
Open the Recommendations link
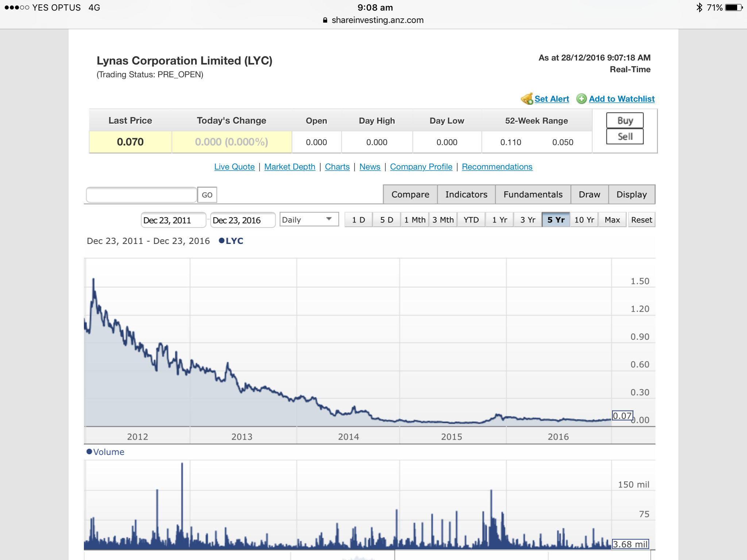pos(497,167)
